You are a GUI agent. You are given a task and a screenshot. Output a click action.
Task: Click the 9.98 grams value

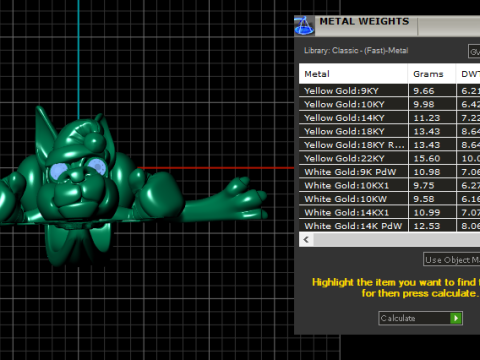point(424,104)
